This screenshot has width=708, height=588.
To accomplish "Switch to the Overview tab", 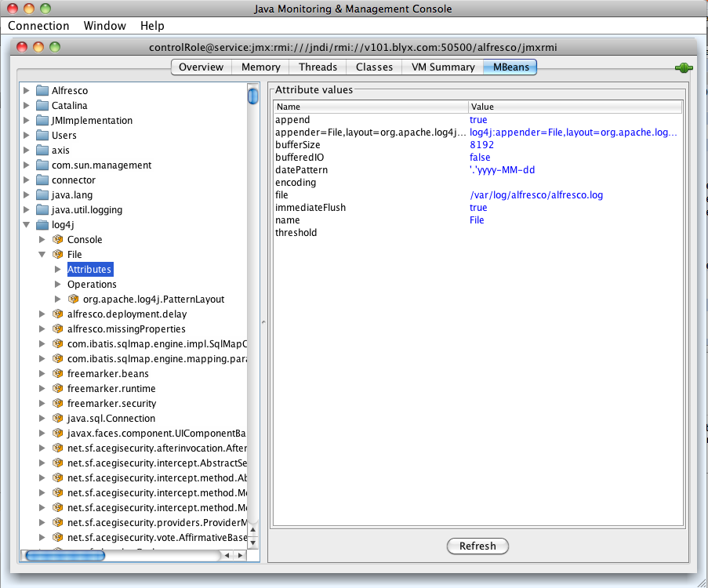I will tap(202, 67).
